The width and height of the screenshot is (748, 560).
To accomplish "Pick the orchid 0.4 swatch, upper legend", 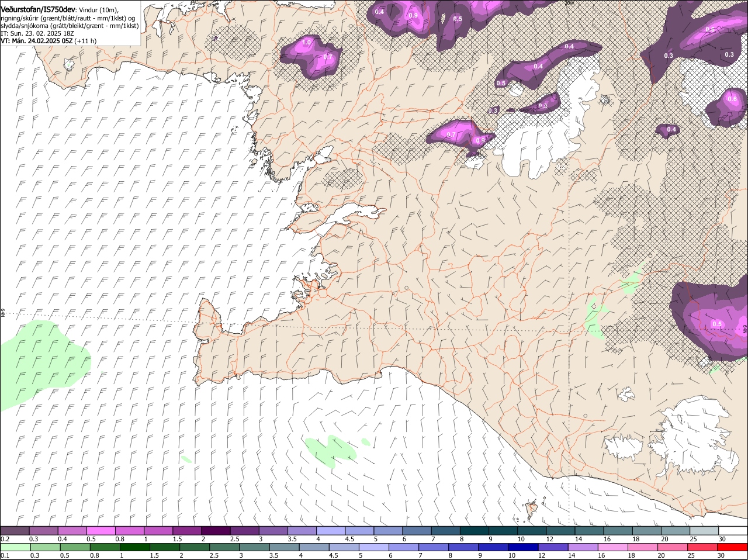I will click(x=72, y=531).
